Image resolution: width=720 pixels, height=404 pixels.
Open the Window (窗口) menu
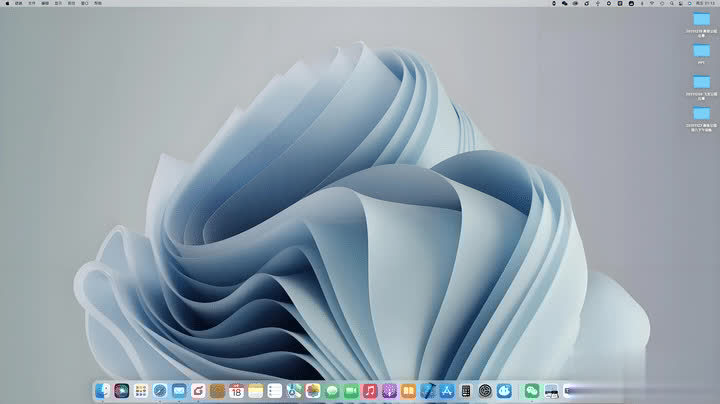85,3
